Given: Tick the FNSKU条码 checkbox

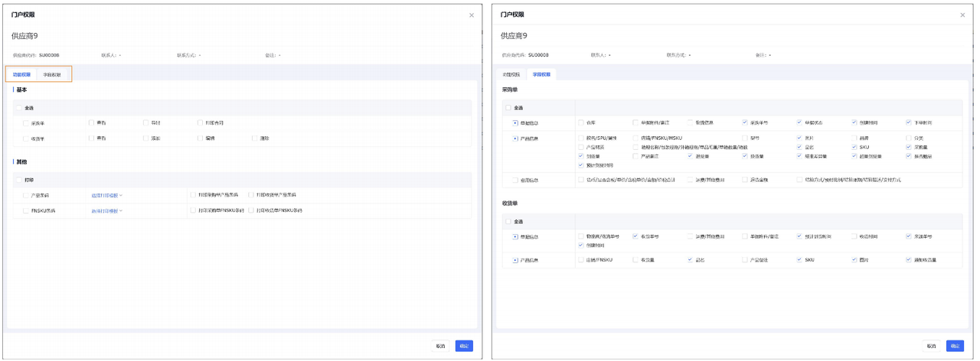Looking at the screenshot, I should pyautogui.click(x=27, y=210).
